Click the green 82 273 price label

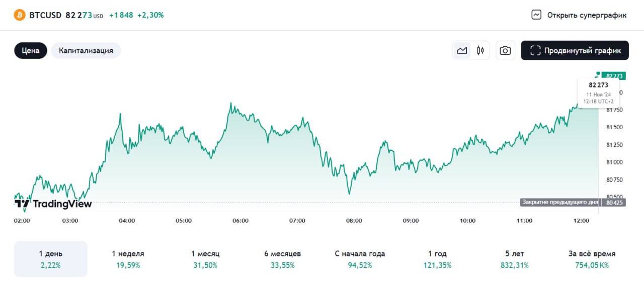[x=613, y=76]
